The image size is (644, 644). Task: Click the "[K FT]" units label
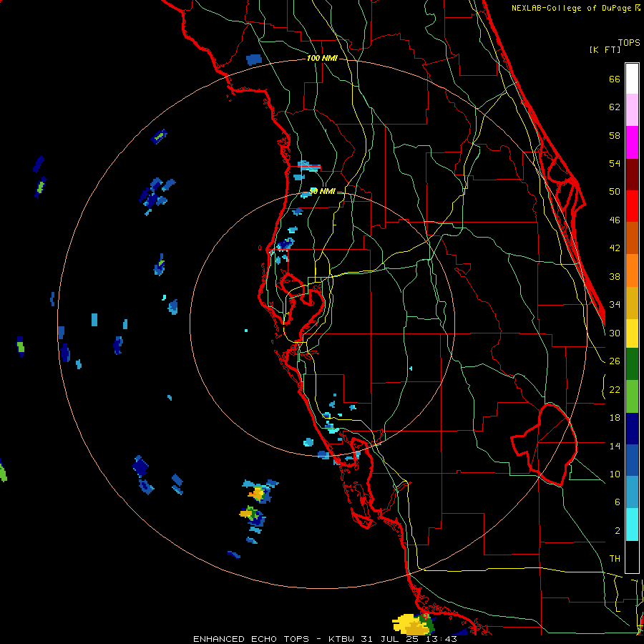[605, 50]
